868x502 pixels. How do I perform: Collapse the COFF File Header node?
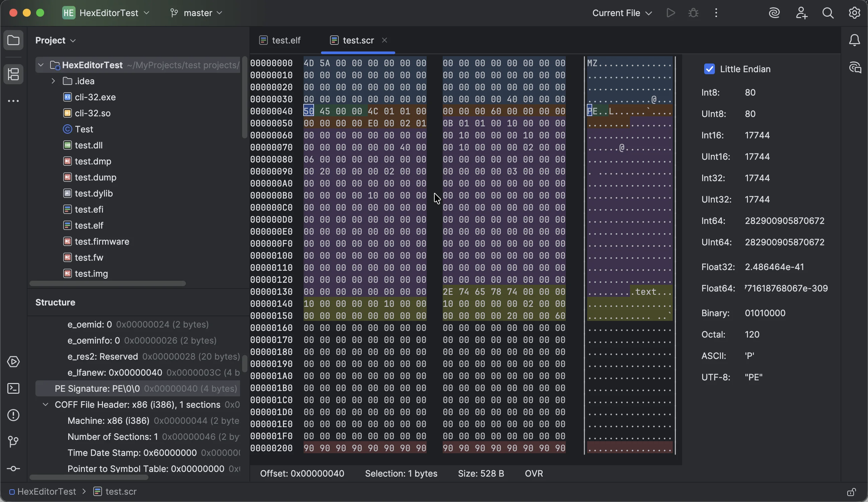45,404
